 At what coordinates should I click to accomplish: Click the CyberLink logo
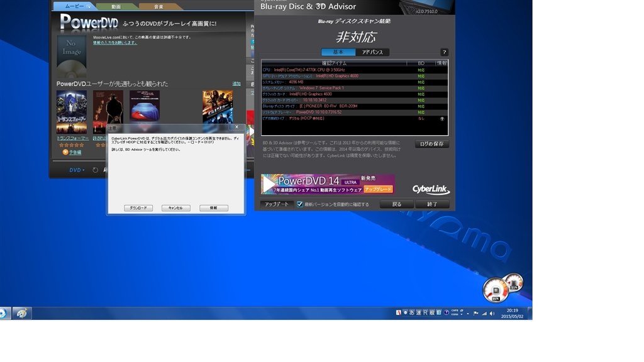coord(431,189)
